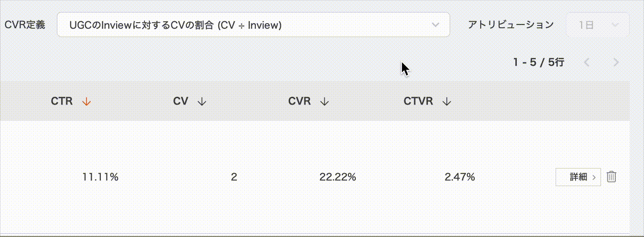Click the CV value 2 cell

coord(234,176)
